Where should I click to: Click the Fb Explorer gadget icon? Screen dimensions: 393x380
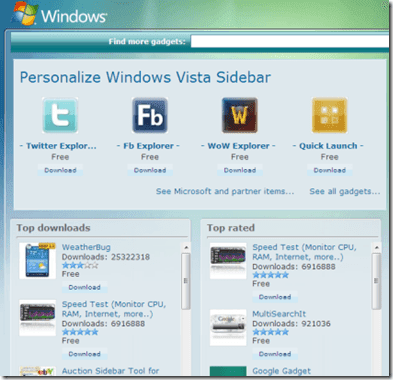[x=150, y=115]
